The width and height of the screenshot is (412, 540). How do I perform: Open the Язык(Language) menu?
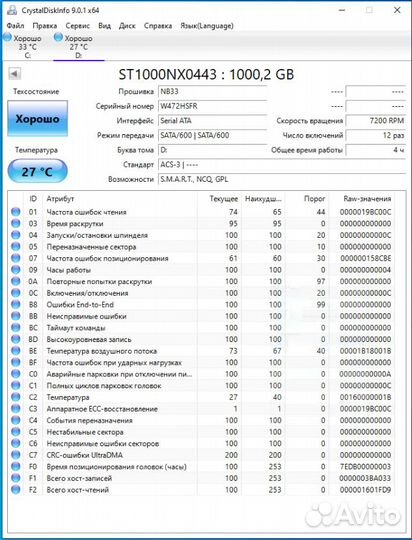pos(207,26)
